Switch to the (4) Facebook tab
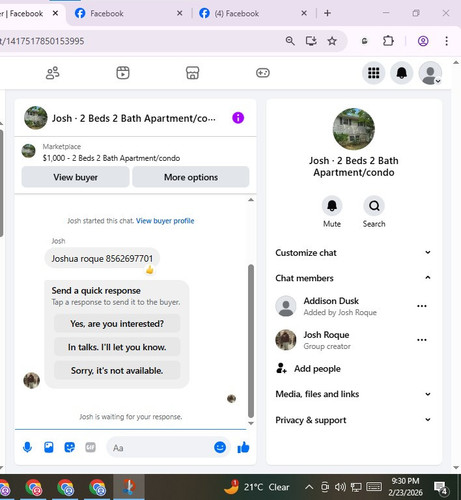Viewport: 461px width, 500px height. pyautogui.click(x=252, y=13)
